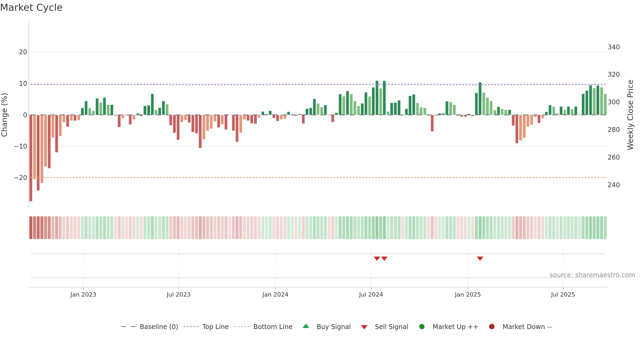Click the 260 price axis value
This screenshot has width=644, height=362.
click(x=614, y=157)
